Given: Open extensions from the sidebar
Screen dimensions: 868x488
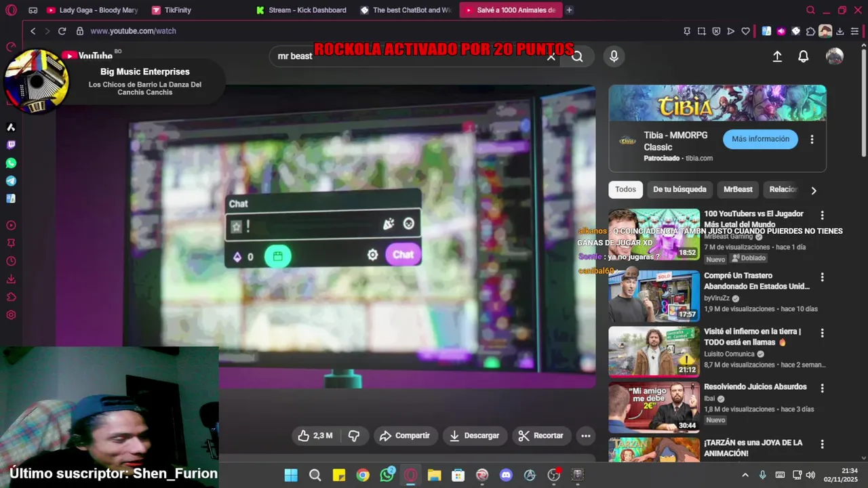Looking at the screenshot, I should [x=11, y=297].
